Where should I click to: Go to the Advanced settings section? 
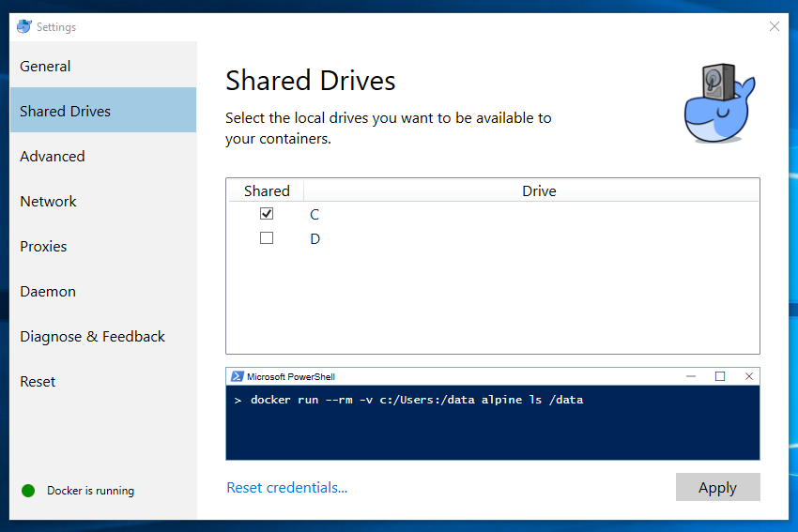click(103, 156)
